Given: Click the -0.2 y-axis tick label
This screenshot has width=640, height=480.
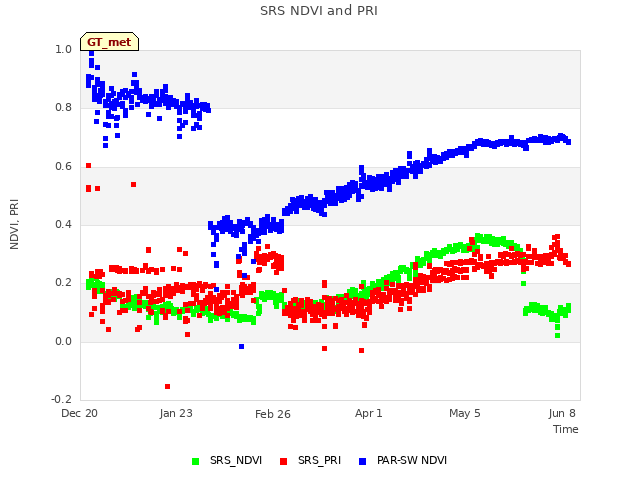Looking at the screenshot, I should coord(61,399).
